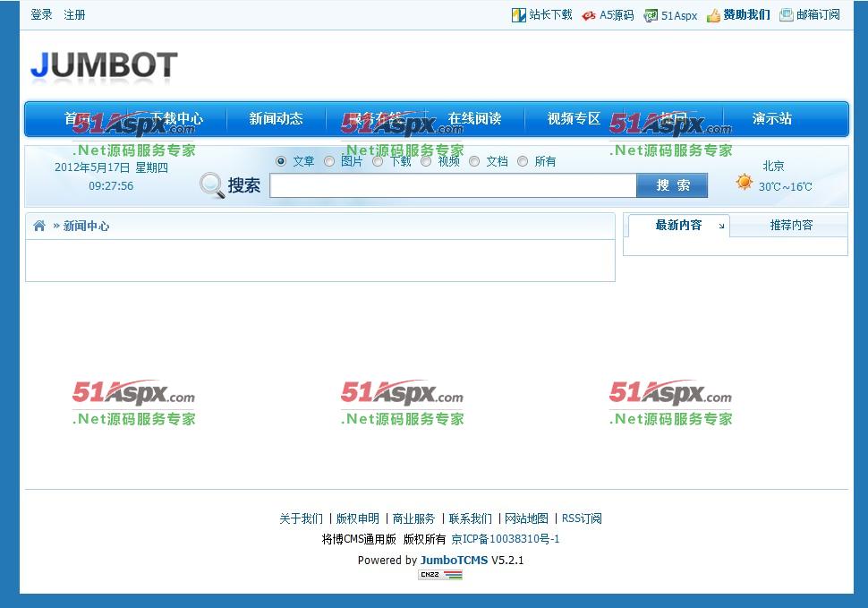Select the 所有 radio button
The image size is (868, 608).
tap(523, 161)
